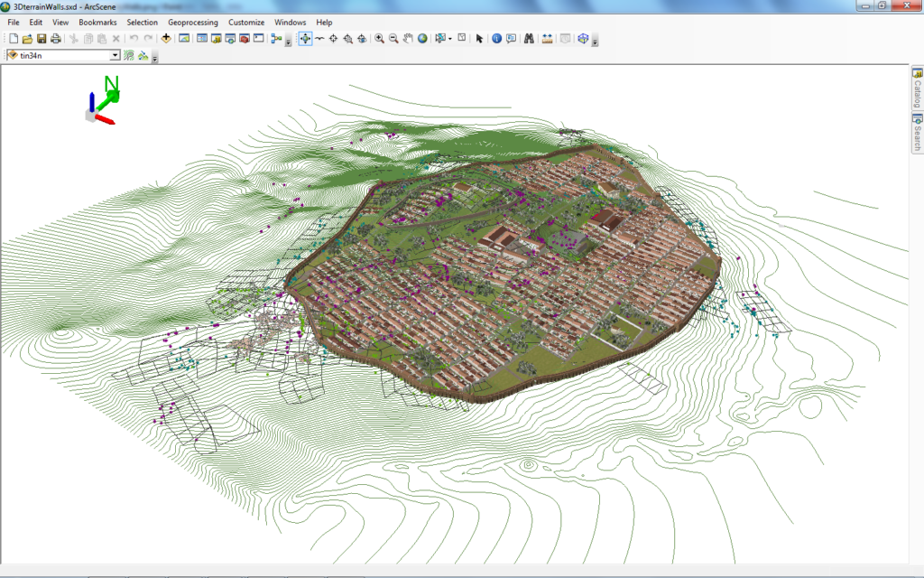Open the Help menu

coord(324,23)
